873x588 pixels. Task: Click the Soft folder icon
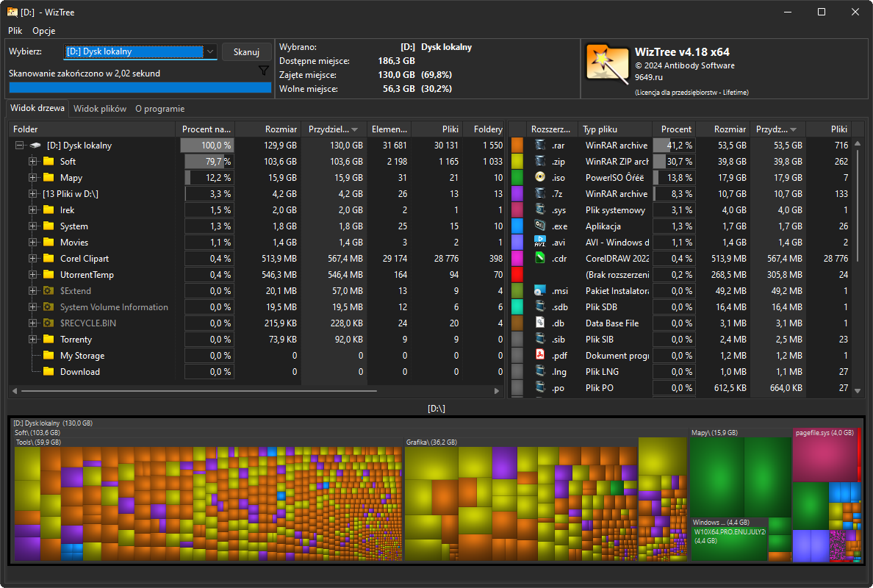(49, 162)
